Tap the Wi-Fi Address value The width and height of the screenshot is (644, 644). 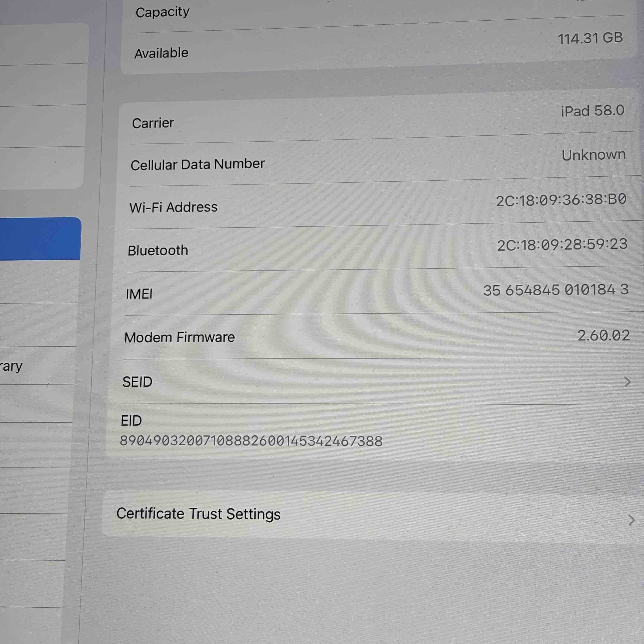tap(561, 200)
